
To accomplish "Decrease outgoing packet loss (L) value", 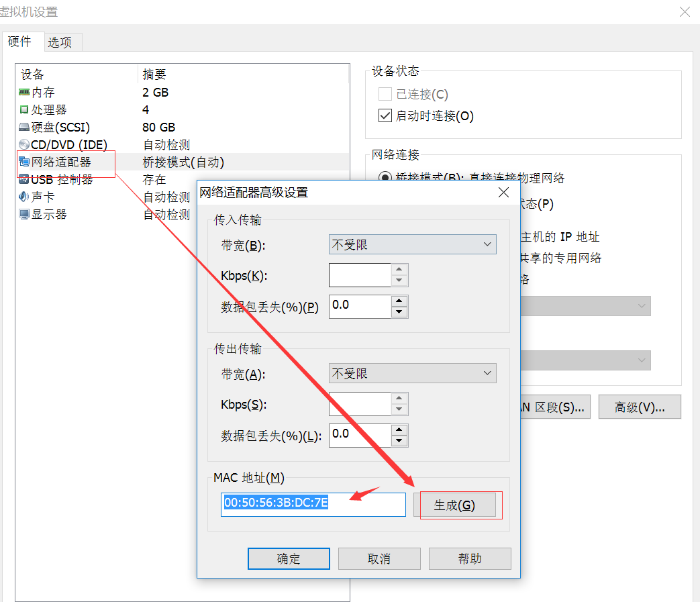I will pos(399,441).
